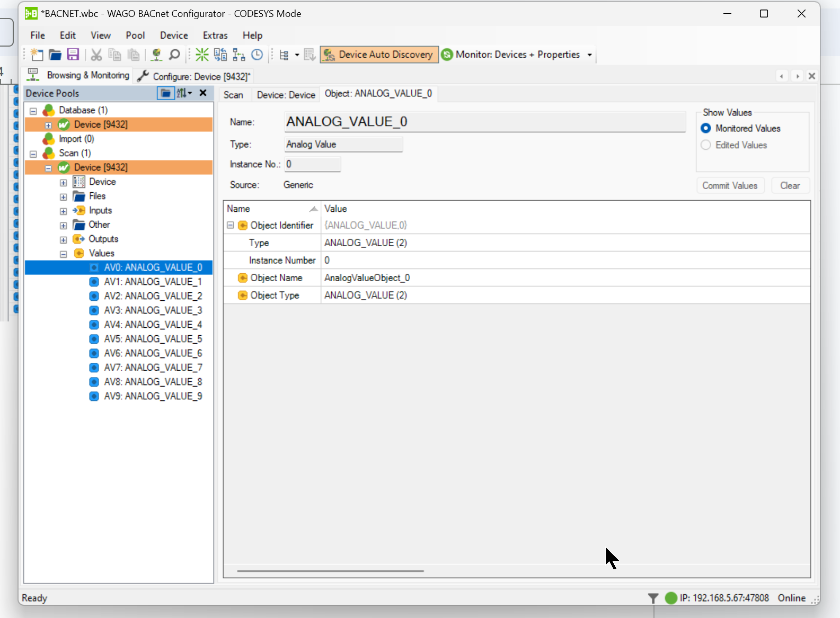Collapse the Values node
The height and width of the screenshot is (618, 840).
pos(64,254)
